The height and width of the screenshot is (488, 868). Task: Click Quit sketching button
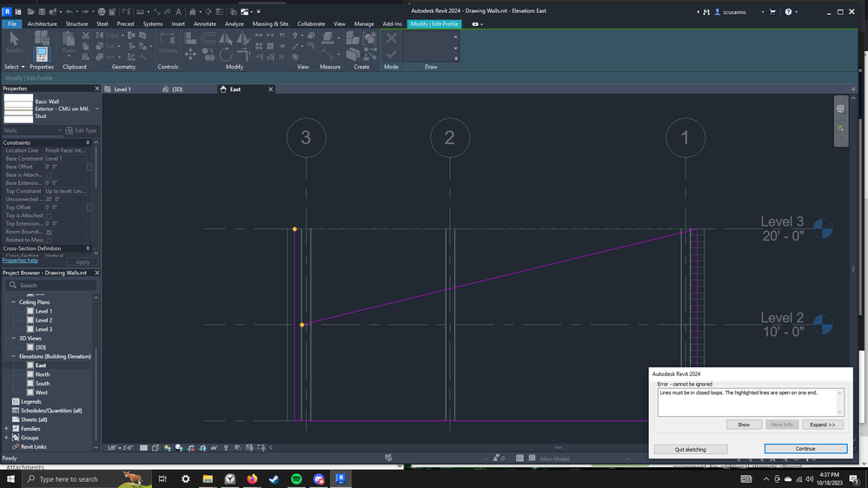click(690, 449)
